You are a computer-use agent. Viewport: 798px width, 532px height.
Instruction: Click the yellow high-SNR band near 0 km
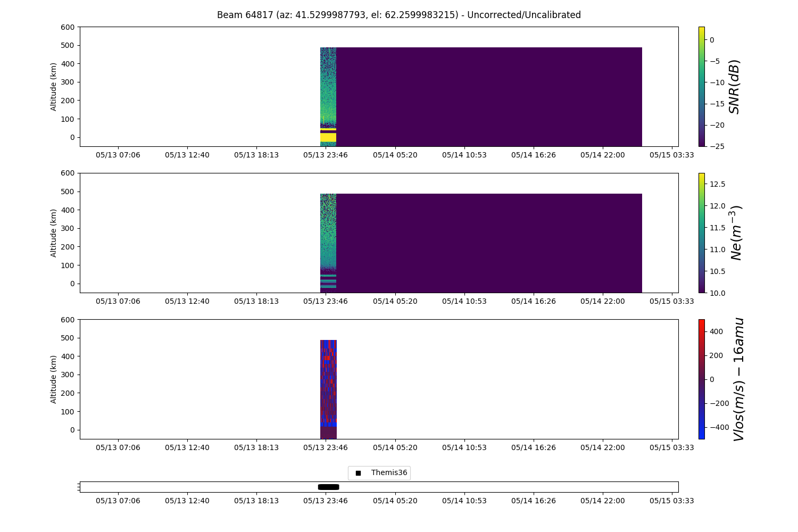click(328, 137)
